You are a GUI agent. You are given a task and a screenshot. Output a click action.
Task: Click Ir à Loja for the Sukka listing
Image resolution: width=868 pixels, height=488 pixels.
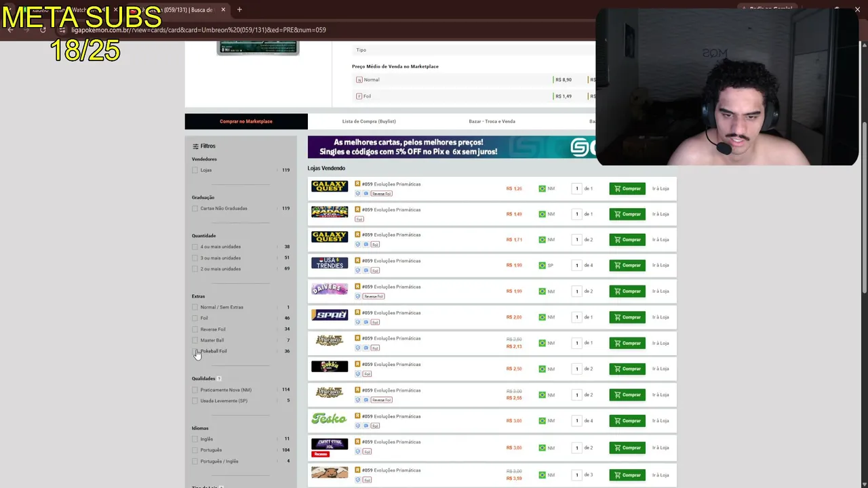660,369
